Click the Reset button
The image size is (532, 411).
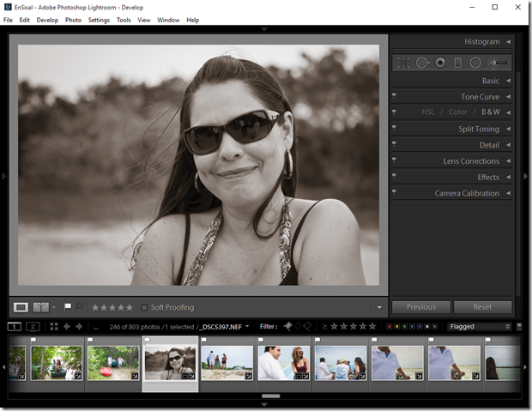pos(482,307)
